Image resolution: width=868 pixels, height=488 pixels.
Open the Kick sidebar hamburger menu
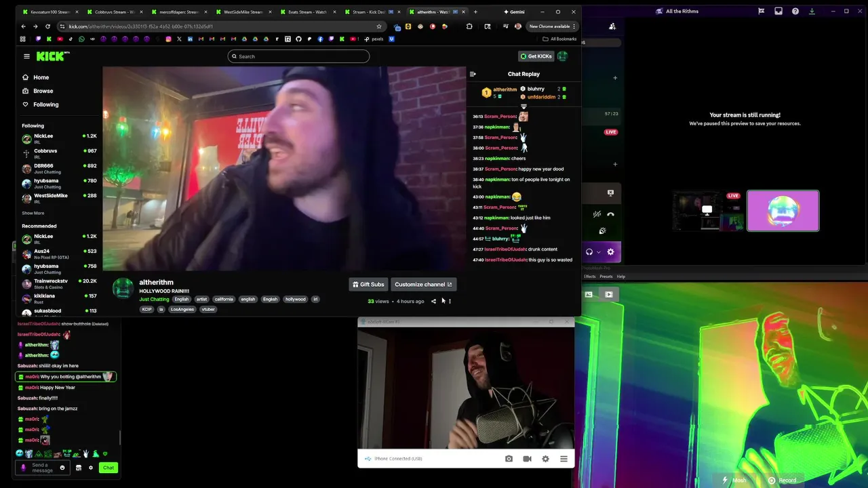(x=26, y=56)
